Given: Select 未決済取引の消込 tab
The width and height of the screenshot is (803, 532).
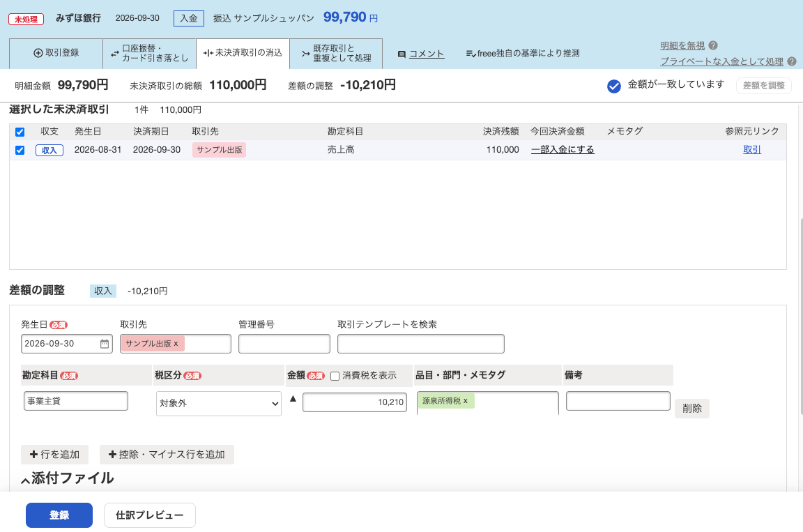Looking at the screenshot, I should [x=243, y=53].
